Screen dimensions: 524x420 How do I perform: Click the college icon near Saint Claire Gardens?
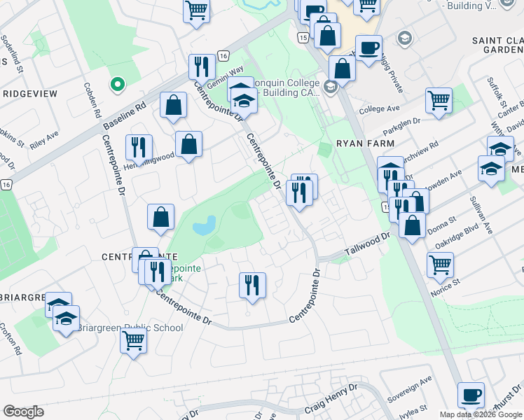coord(404,38)
